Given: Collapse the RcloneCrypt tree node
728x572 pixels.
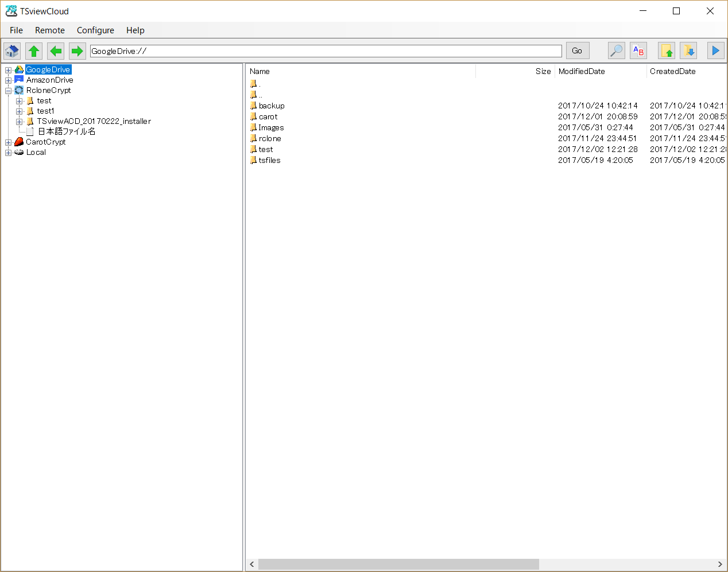Looking at the screenshot, I should 9,91.
